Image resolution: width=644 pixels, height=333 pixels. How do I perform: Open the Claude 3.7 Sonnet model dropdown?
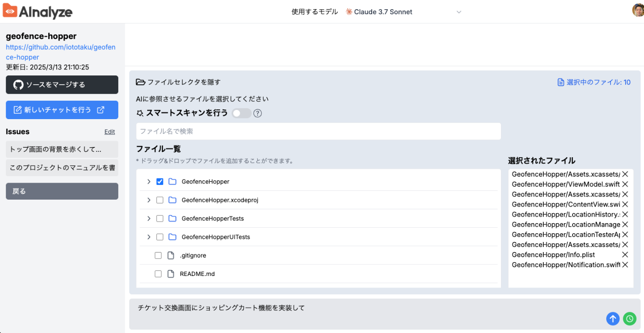tap(403, 12)
